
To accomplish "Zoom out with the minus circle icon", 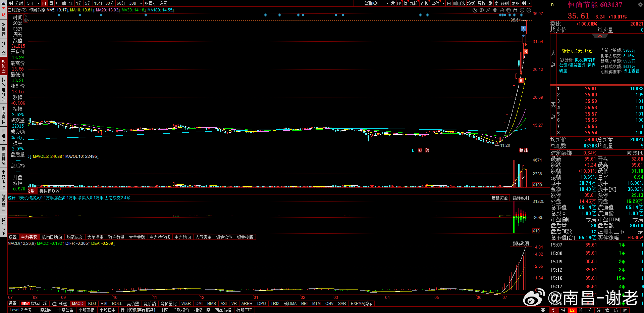I will (529, 10).
